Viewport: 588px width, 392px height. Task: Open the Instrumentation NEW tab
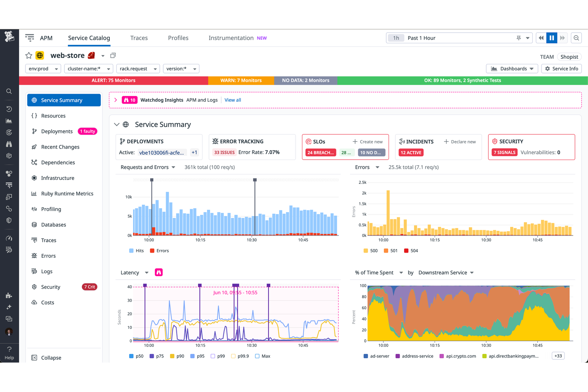[231, 38]
